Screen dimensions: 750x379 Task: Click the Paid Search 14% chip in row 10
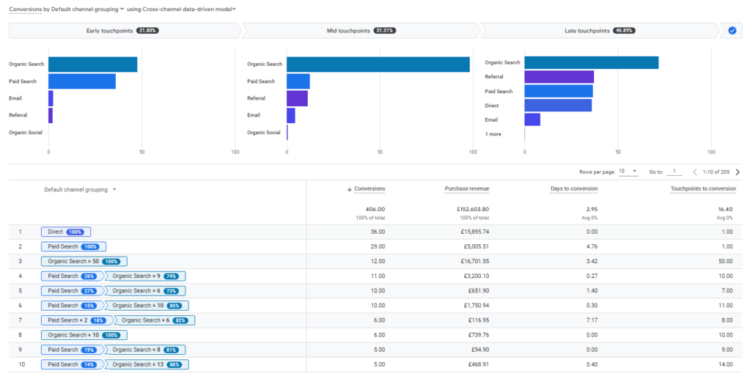72,365
